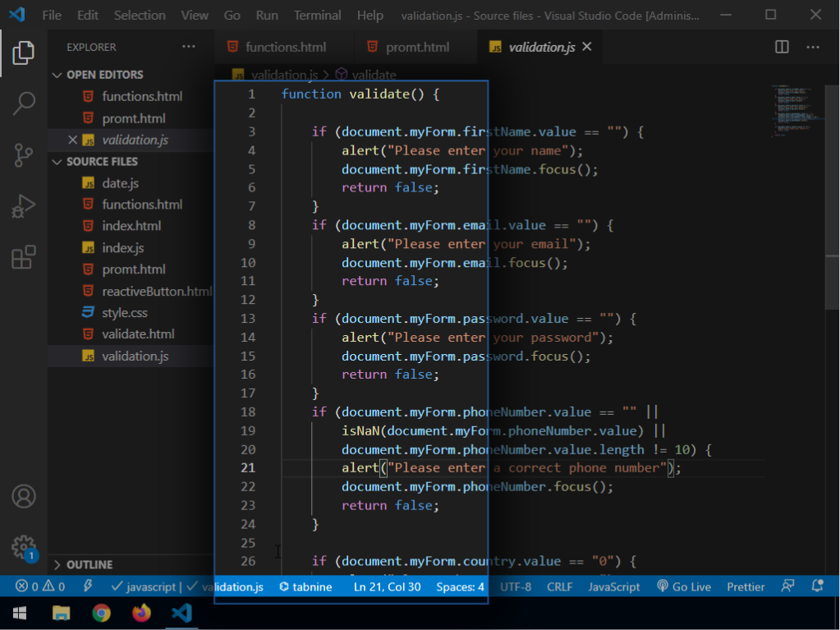Click the Split Editor Right icon
This screenshot has width=840, height=630.
tap(782, 48)
